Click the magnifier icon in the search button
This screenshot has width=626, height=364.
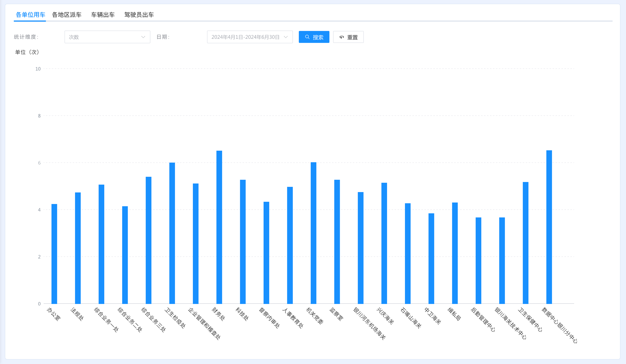point(307,37)
